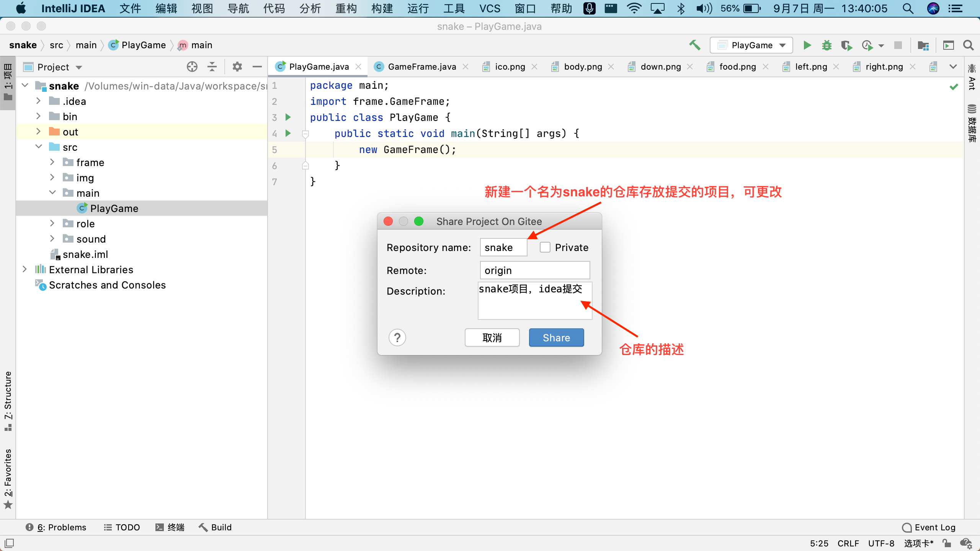Collapse all in Project panel

pos(212,67)
